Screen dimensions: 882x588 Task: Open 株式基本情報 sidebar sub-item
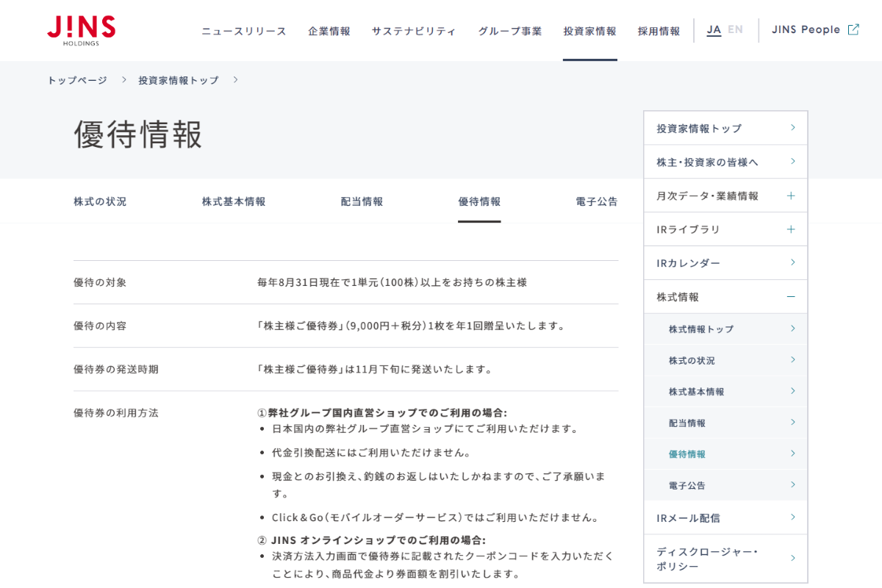(x=725, y=392)
